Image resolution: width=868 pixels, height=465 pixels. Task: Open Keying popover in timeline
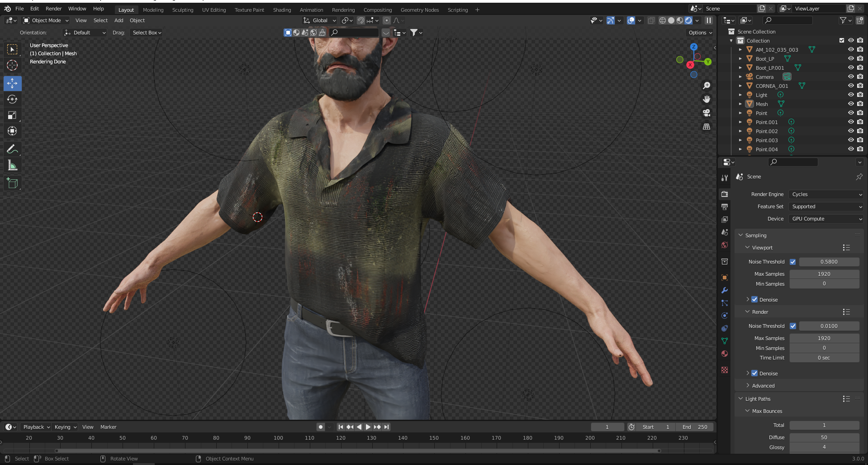point(66,427)
